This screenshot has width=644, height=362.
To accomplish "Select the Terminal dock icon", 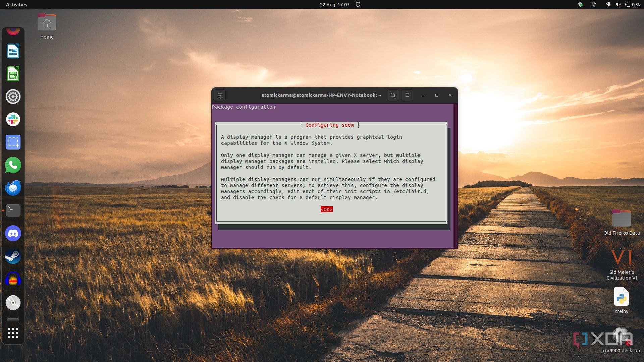I will [x=13, y=210].
